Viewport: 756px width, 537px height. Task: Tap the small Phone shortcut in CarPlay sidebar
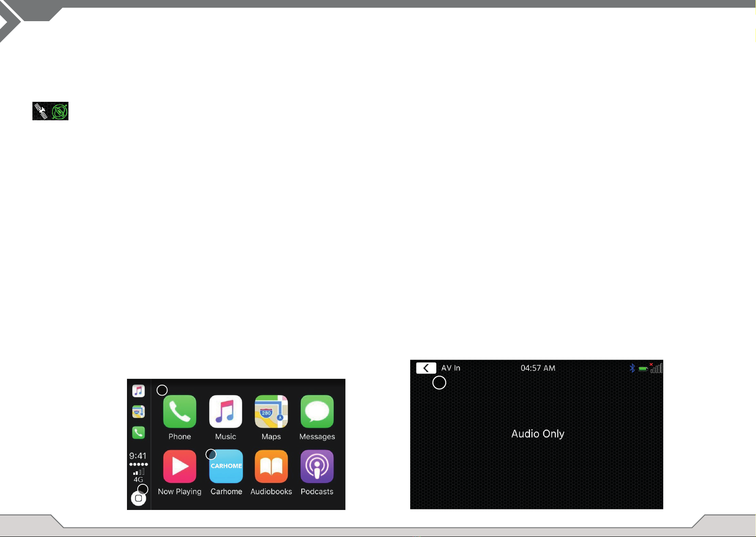point(139,432)
